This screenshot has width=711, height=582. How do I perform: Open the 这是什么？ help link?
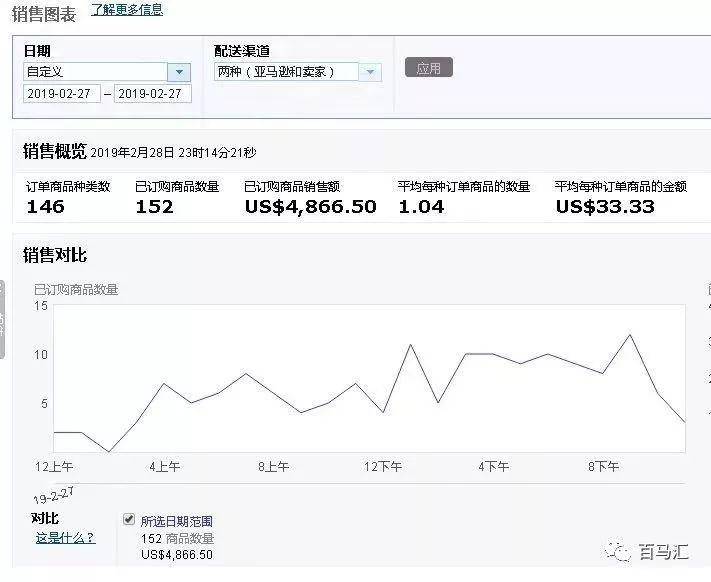coord(65,538)
